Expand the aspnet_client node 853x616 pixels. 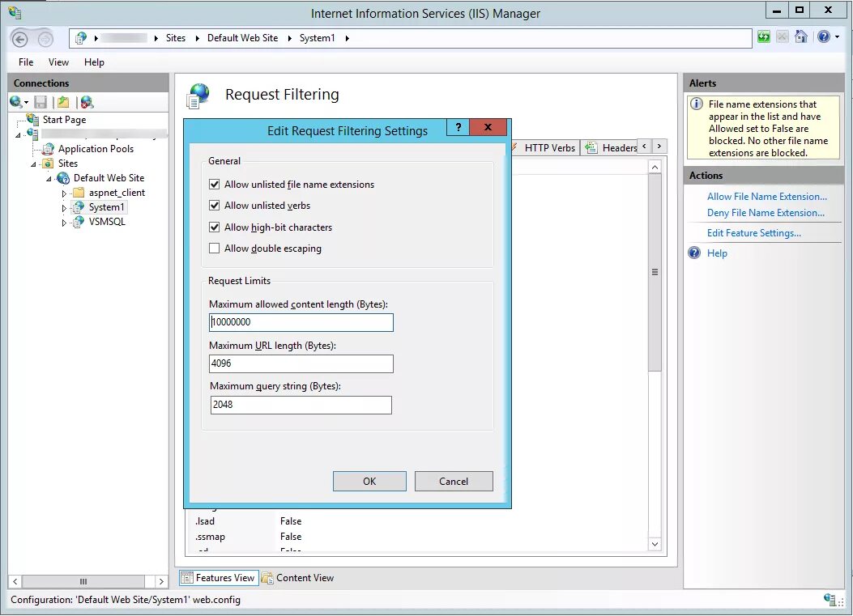pyautogui.click(x=64, y=193)
